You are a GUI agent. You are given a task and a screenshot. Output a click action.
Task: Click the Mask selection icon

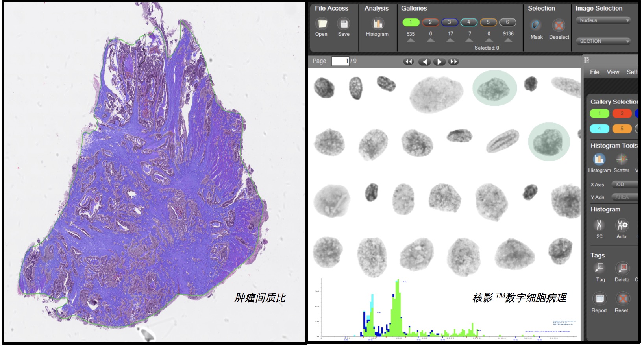[536, 25]
